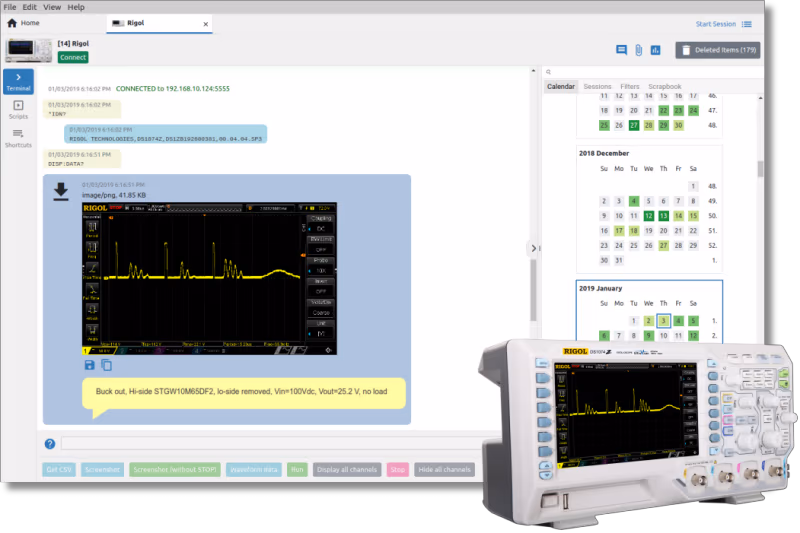Click the Hide all channels button
Viewport: 800px width, 533px height.
[444, 470]
